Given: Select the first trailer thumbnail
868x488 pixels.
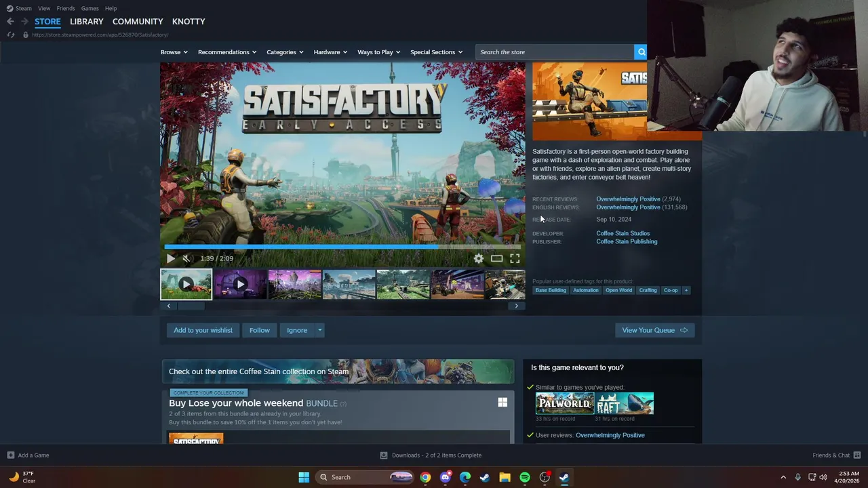Looking at the screenshot, I should [x=186, y=285].
